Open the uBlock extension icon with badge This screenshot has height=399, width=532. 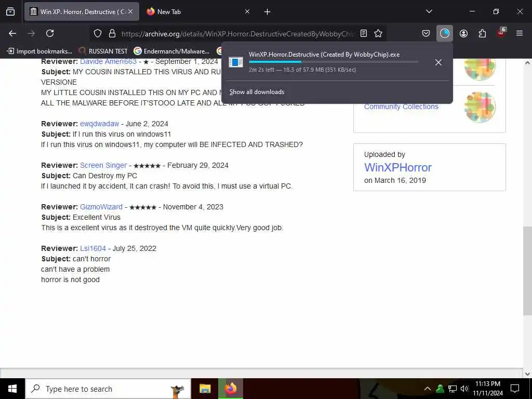[x=501, y=33]
